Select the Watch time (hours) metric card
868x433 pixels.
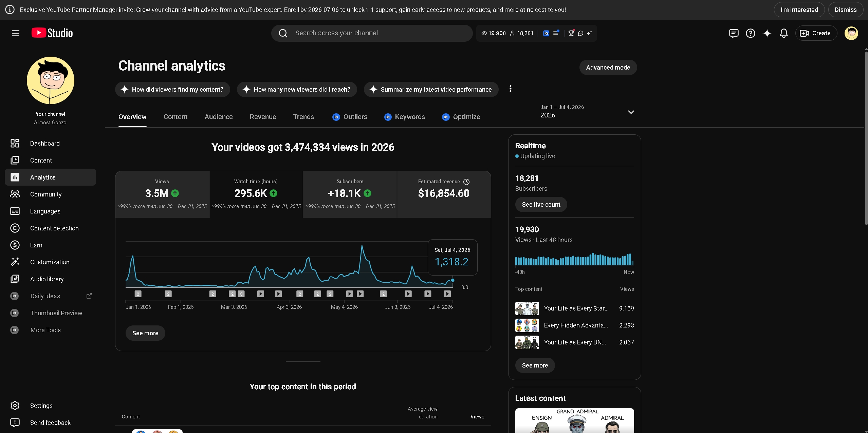tap(256, 194)
